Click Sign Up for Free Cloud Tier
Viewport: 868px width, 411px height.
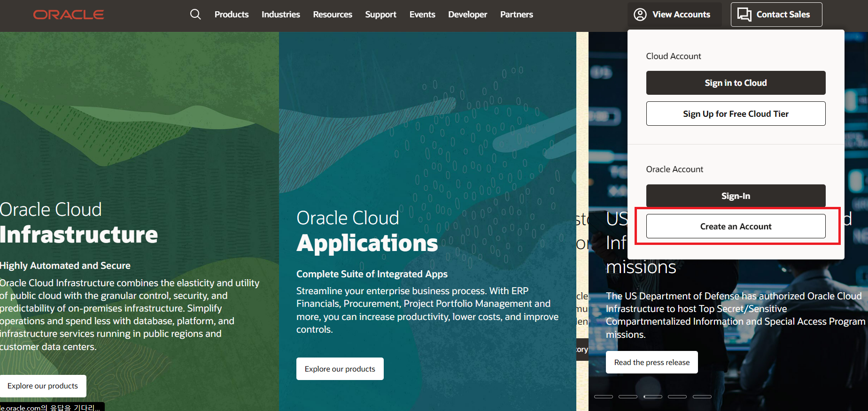(x=736, y=114)
